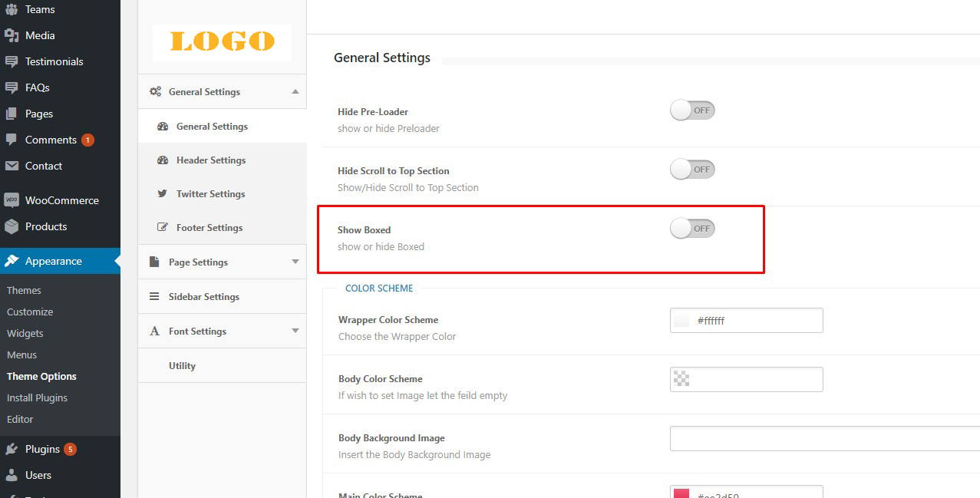The height and width of the screenshot is (498, 980).
Task: Open the Wrapper Color Scheme swatch
Action: click(x=681, y=321)
